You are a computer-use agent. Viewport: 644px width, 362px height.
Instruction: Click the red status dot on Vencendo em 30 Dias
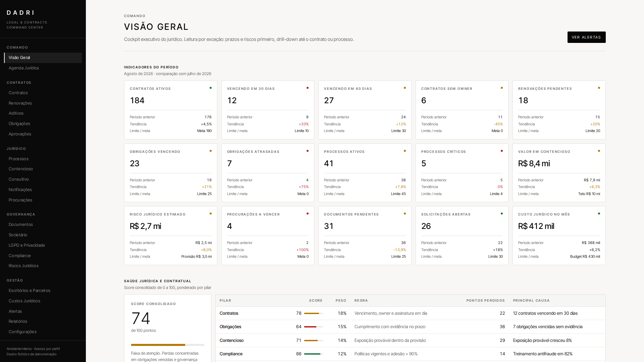tap(308, 88)
